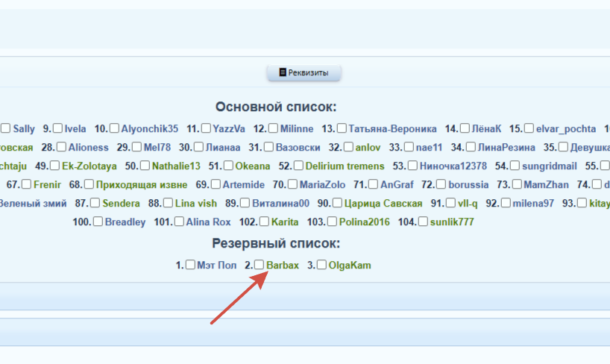Open the Barbax username link
Screen dimensions: 610x364
tap(283, 266)
